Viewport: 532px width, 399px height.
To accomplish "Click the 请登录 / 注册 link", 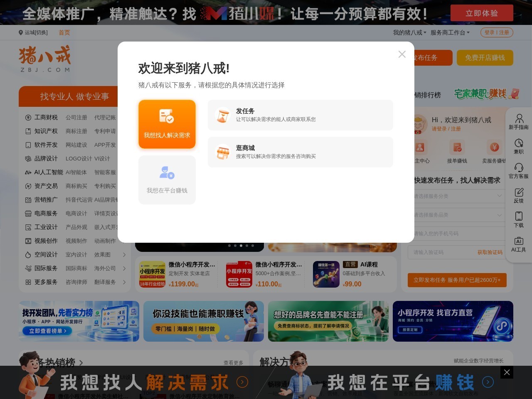I will click(x=446, y=129).
